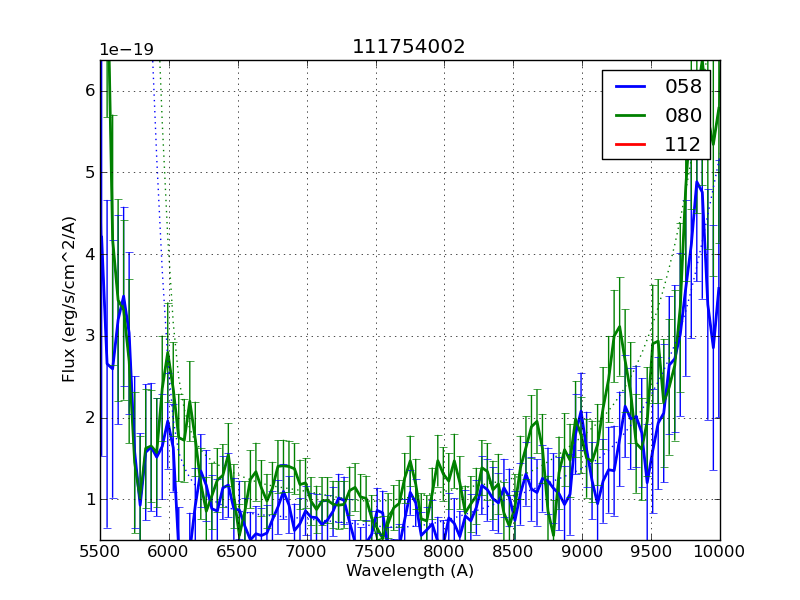Click the 8500 x-axis tick label
800x600 pixels.
(x=513, y=551)
